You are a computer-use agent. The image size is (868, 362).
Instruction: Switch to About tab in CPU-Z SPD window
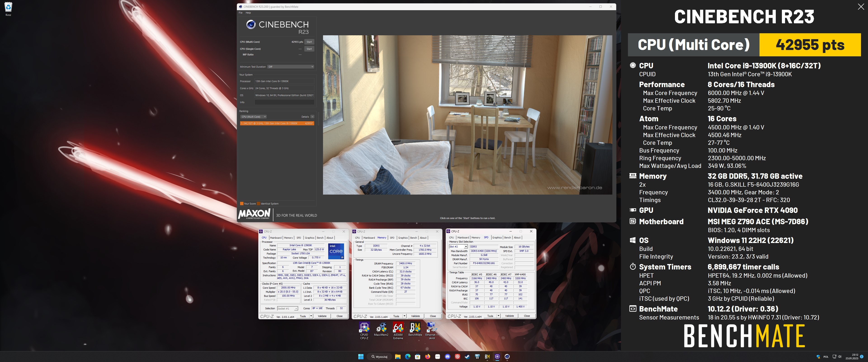coord(517,238)
